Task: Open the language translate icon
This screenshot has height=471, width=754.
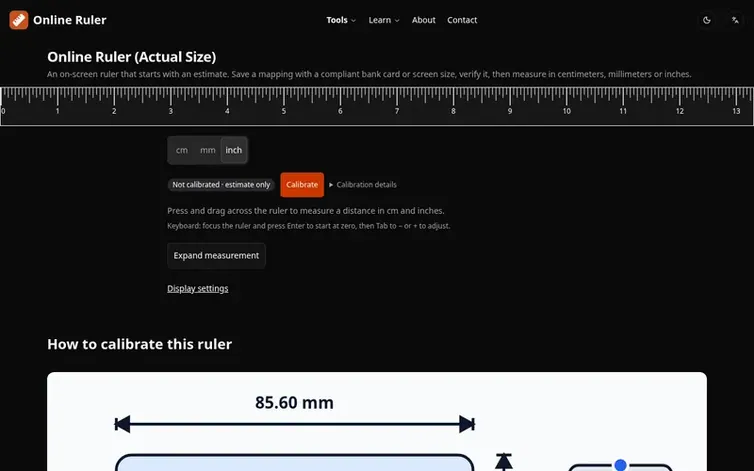Action: (x=735, y=20)
